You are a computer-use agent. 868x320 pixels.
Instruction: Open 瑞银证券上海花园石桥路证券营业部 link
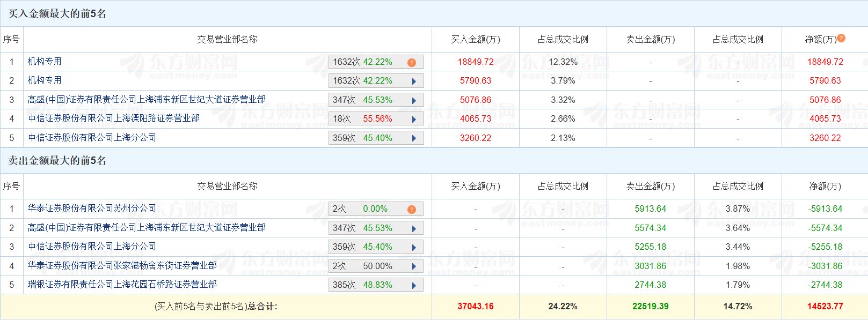122,285
